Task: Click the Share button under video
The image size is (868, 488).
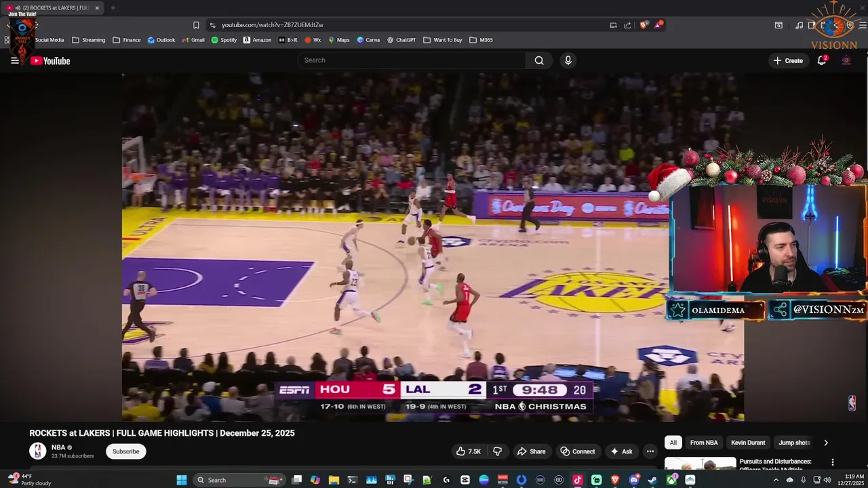Action: coord(531,451)
